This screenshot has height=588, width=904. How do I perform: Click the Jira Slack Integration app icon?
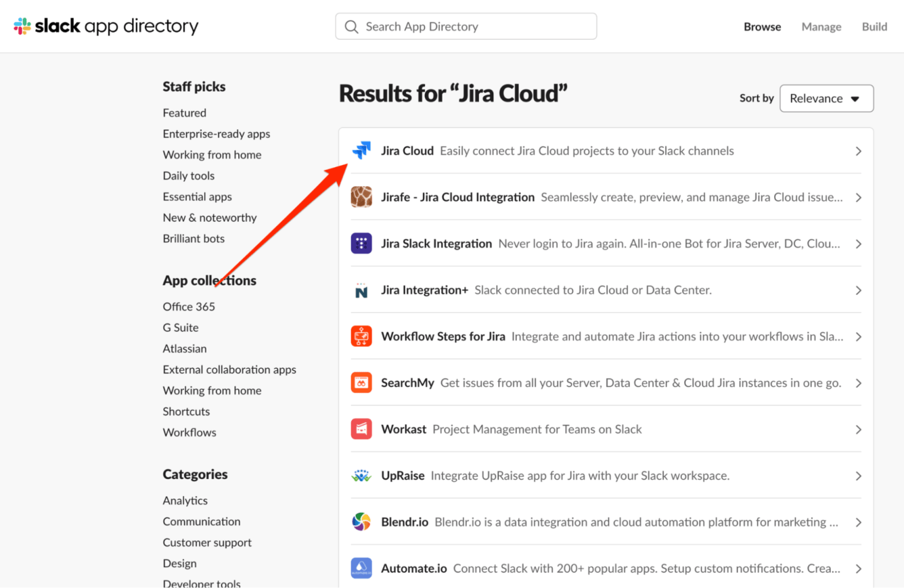pos(361,244)
